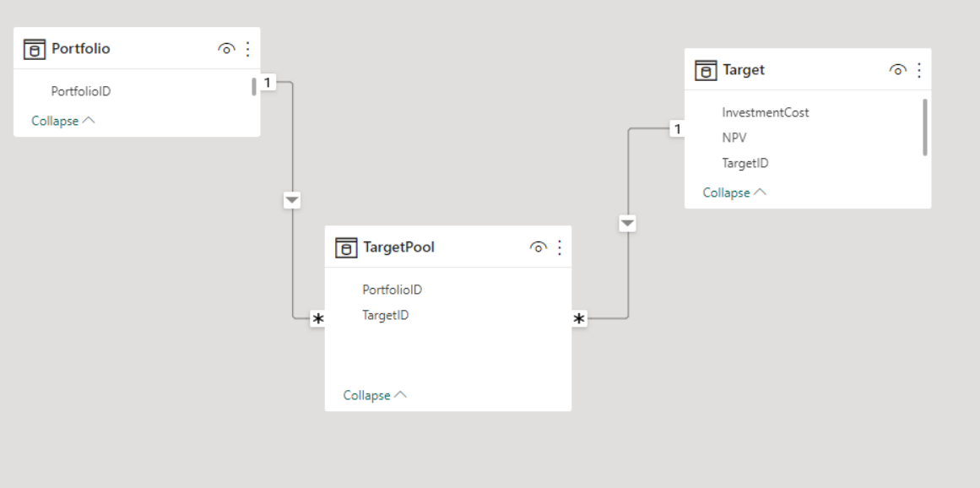Click the Portfolio table field scrollbar
Image resolution: width=980 pixels, height=488 pixels.
tap(254, 86)
